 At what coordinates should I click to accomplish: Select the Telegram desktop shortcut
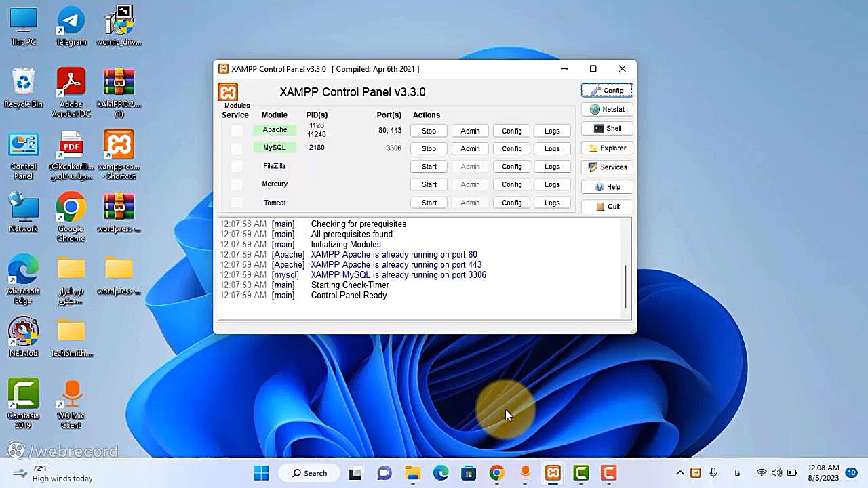[71, 27]
